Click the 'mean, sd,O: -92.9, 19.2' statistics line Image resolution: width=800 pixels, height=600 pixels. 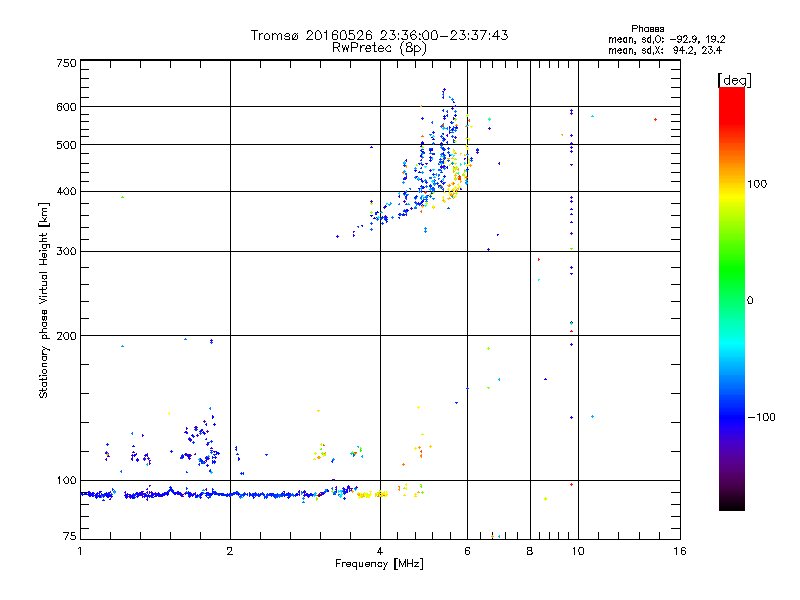666,39
